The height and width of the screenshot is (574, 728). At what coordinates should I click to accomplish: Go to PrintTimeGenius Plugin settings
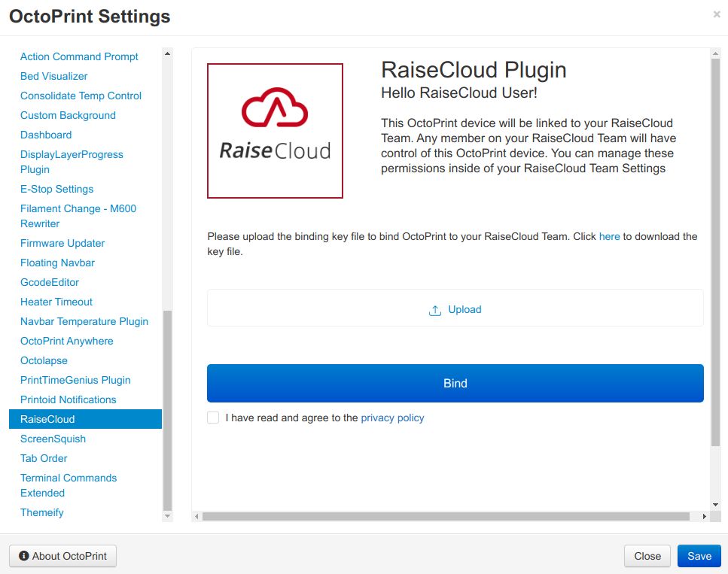[75, 380]
